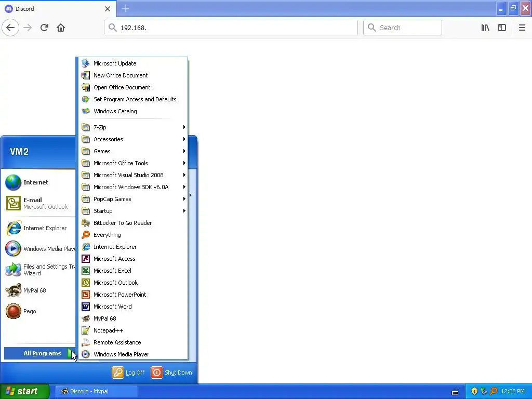Image resolution: width=532 pixels, height=399 pixels.
Task: Click the Accessories folder icon
Action: click(x=86, y=139)
